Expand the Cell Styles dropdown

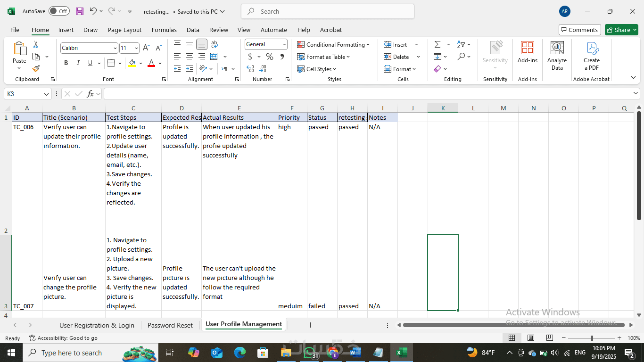pyautogui.click(x=334, y=69)
